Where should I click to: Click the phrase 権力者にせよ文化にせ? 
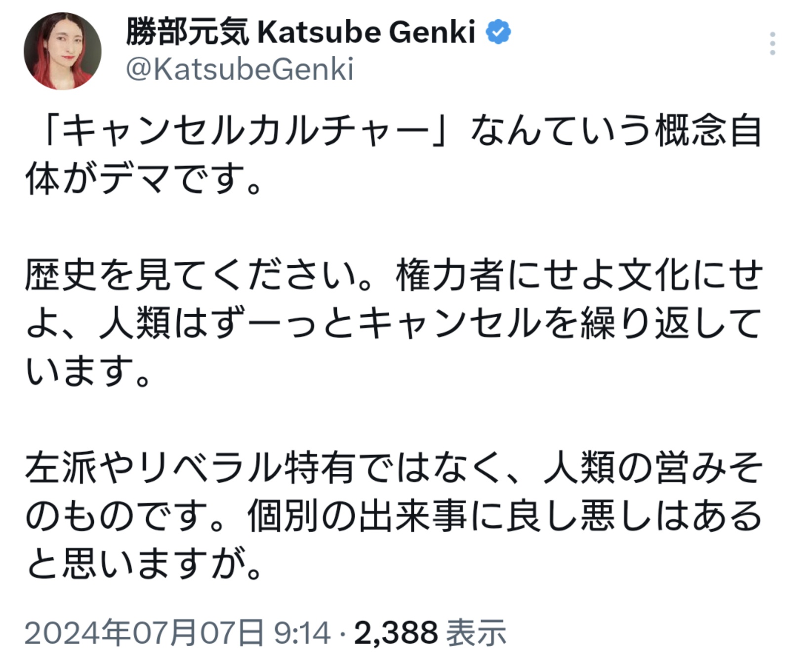[x=579, y=275]
